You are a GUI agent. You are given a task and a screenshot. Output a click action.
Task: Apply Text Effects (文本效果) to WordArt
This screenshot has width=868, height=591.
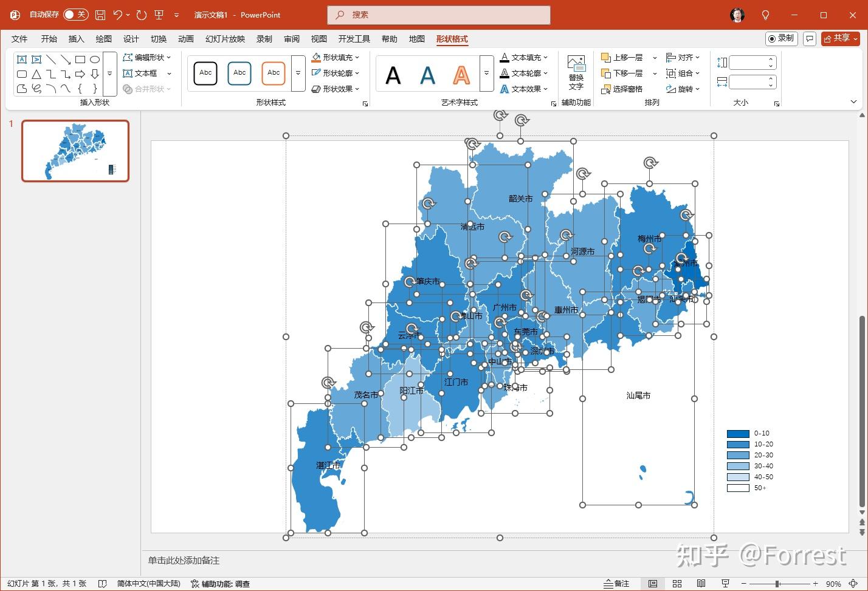(524, 89)
